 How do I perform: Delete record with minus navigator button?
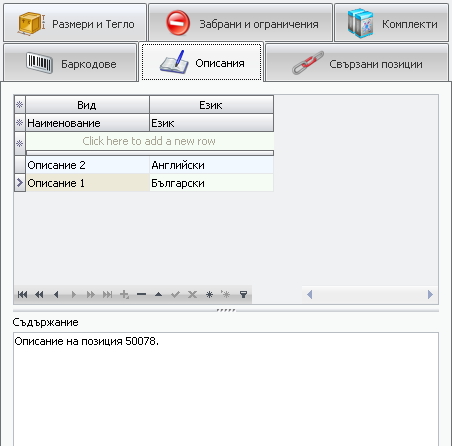pos(141,294)
